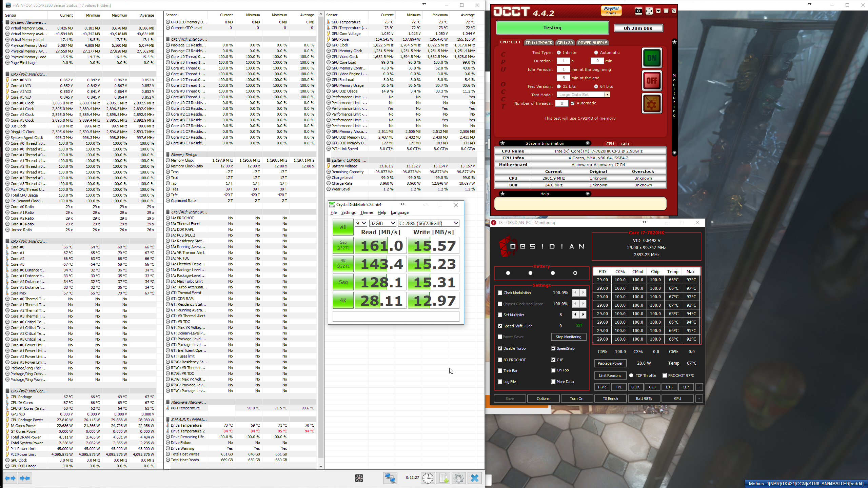Open the Test Mode dropdown in OCCT
This screenshot has height=488, width=868.
pyautogui.click(x=607, y=95)
